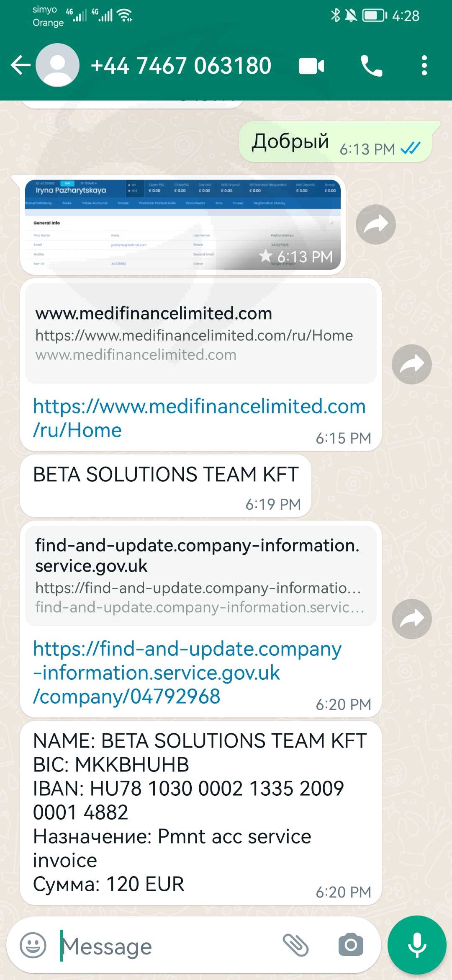The image size is (452, 980).
Task: Open the gov.uk company/04792968 link
Action: (x=187, y=673)
